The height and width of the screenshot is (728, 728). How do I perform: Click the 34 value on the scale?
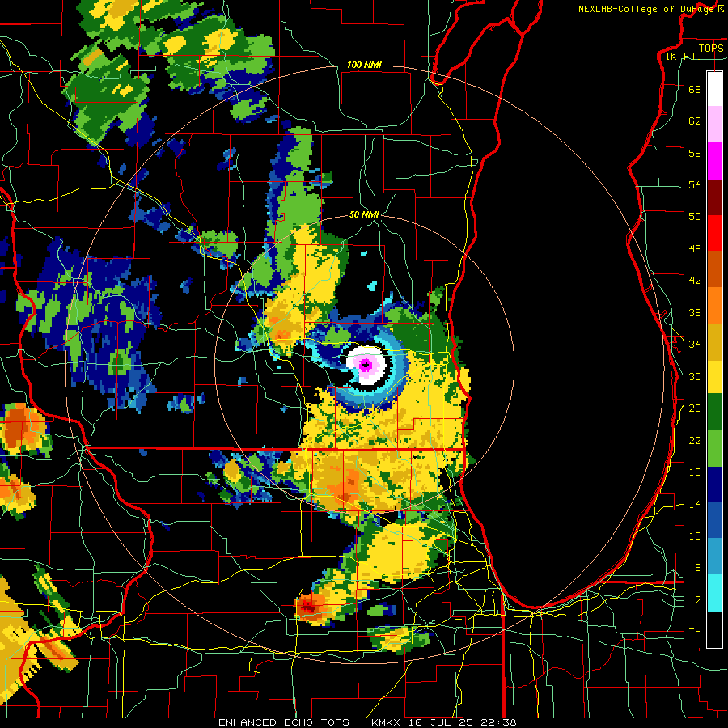point(695,345)
